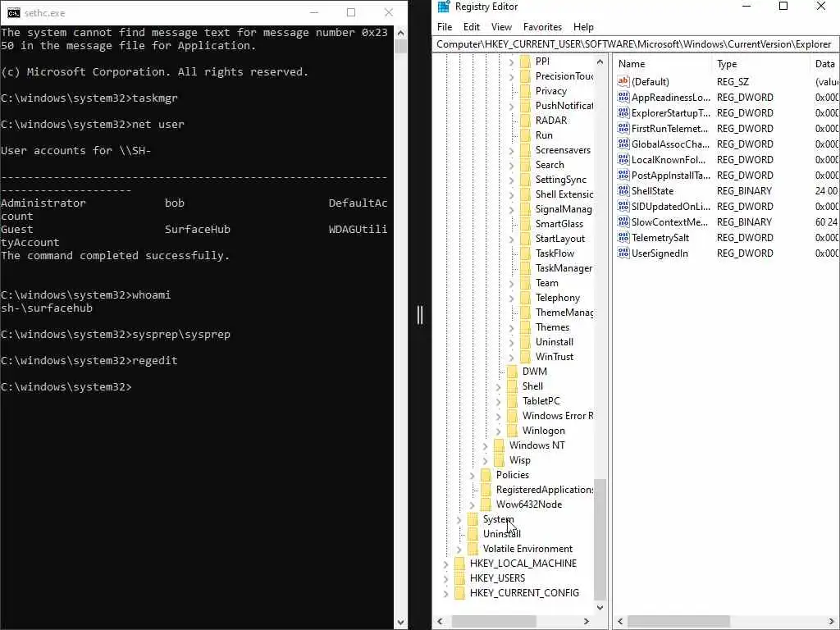Select the TelemetrySalt value icon
This screenshot has height=630, width=840.
pos(623,237)
